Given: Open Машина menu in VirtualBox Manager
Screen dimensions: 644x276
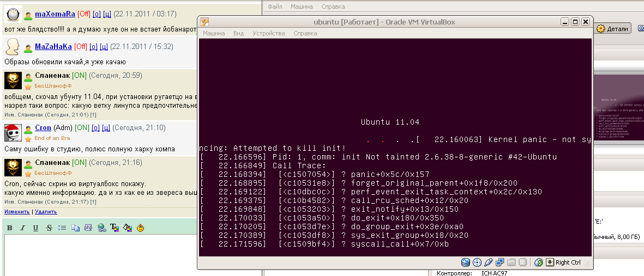Looking at the screenshot, I should tap(302, 7).
